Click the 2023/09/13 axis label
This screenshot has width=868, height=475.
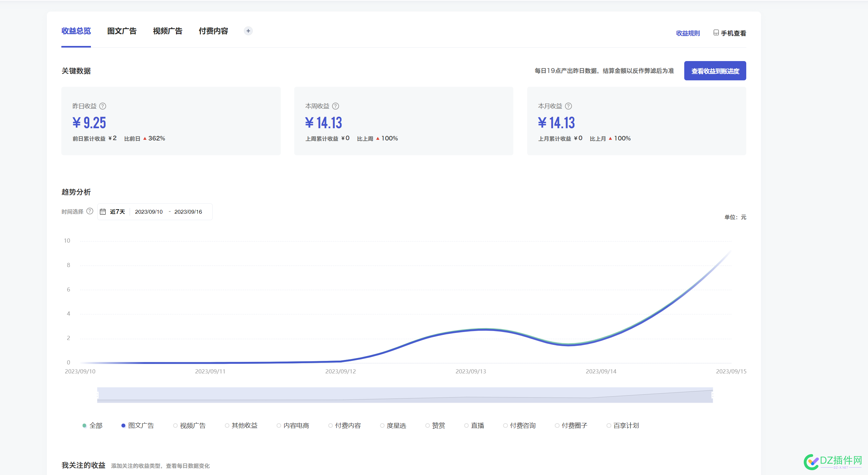(471, 371)
